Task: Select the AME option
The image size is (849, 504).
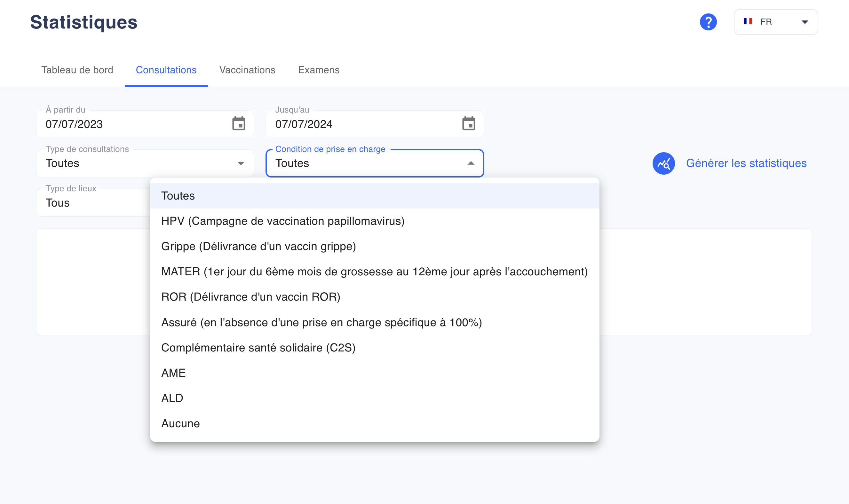Action: pos(374,373)
